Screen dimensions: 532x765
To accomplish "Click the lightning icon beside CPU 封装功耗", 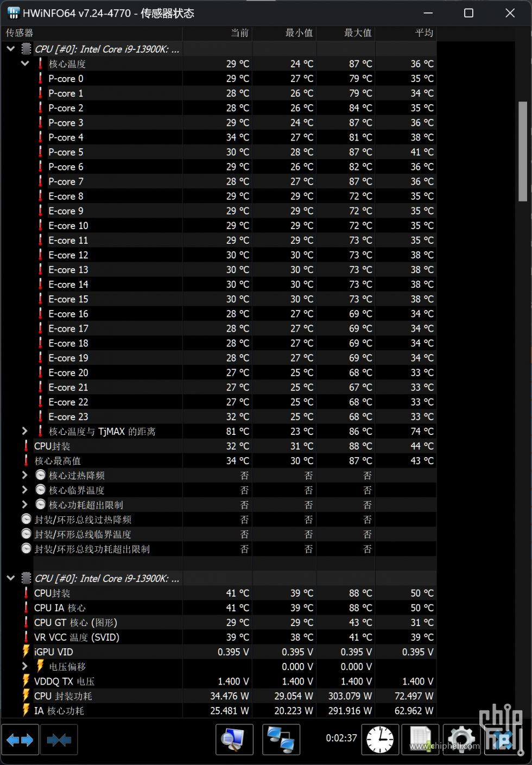I will (x=26, y=696).
